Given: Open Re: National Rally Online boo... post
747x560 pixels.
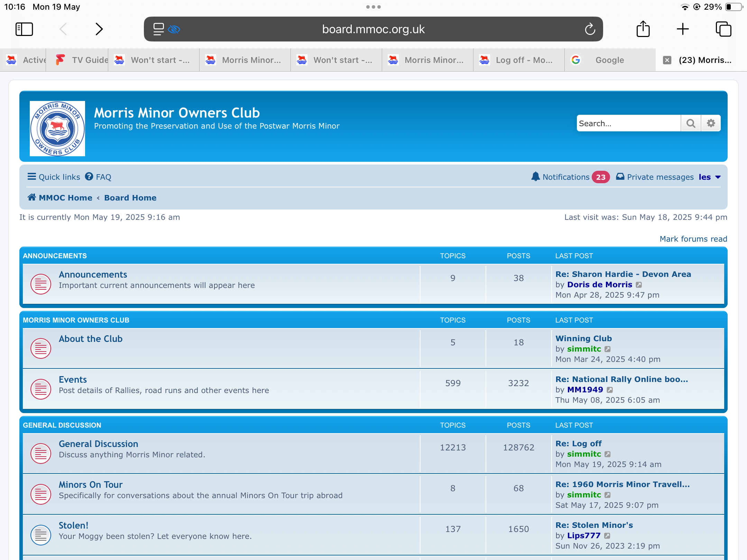Looking at the screenshot, I should coord(622,379).
